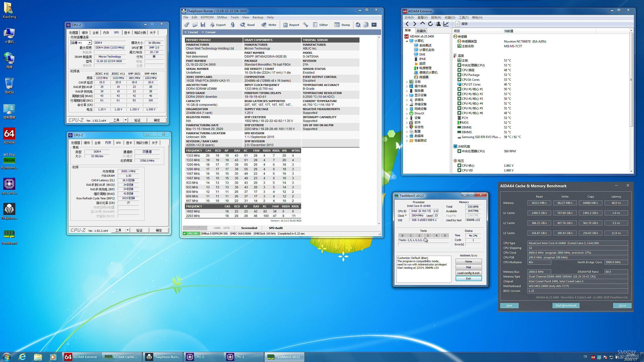This screenshot has height=362, width=644.
Task: Switch to the 收藏夹 tab in AIDA64
Action: point(421,31)
